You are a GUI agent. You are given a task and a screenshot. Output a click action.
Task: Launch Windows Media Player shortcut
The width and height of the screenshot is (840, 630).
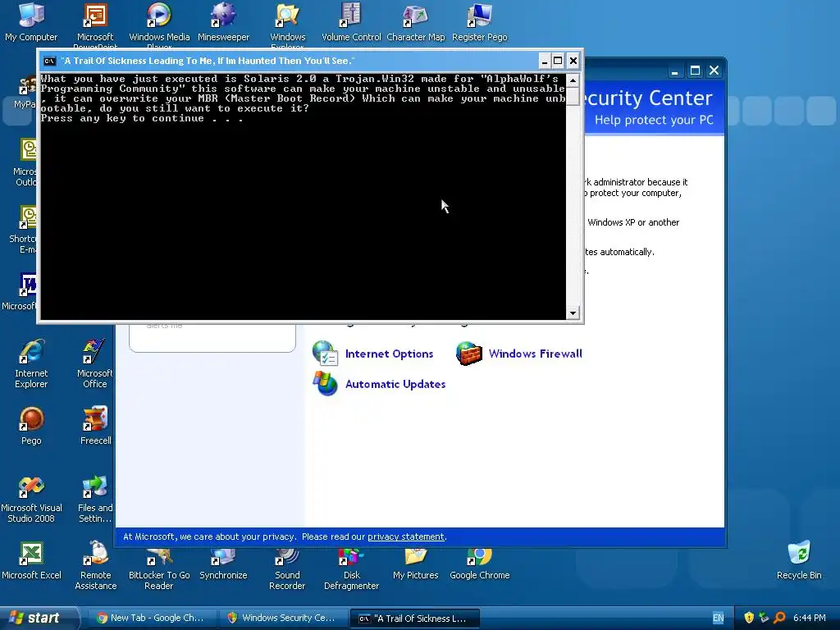(159, 23)
